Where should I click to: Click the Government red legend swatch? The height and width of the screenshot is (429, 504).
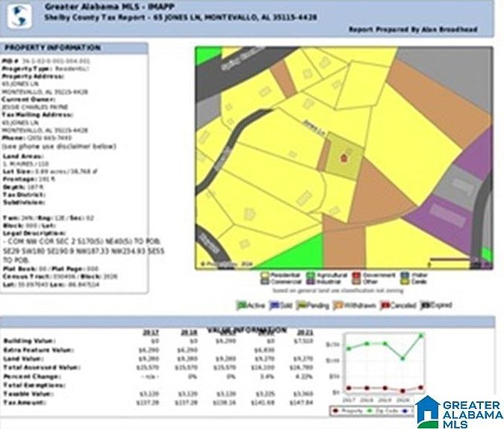coord(357,275)
